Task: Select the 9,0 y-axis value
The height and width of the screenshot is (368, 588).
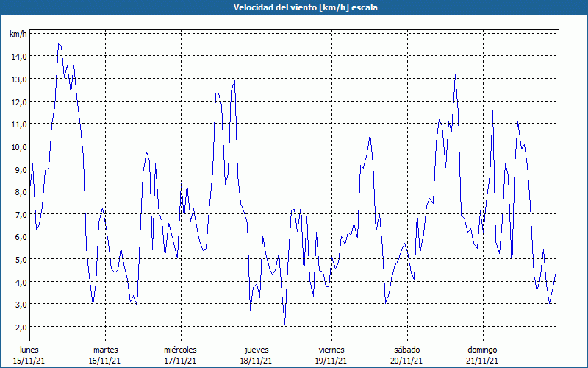Action: (21, 169)
